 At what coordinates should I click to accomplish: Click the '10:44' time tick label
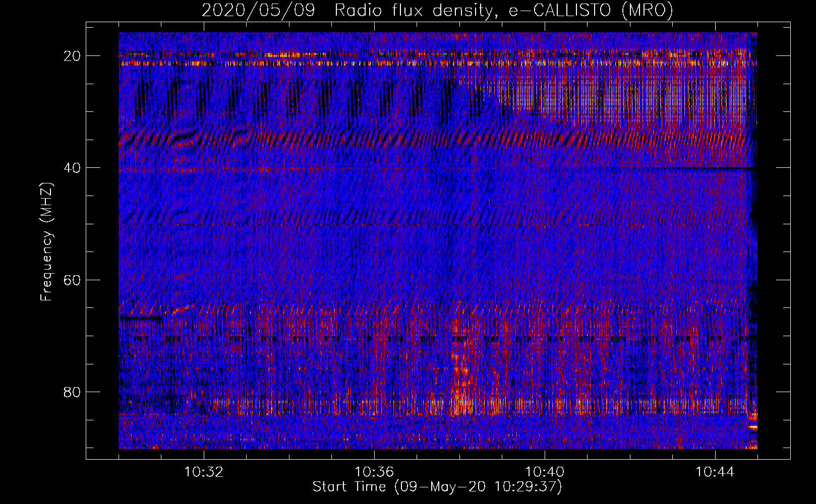pyautogui.click(x=715, y=472)
